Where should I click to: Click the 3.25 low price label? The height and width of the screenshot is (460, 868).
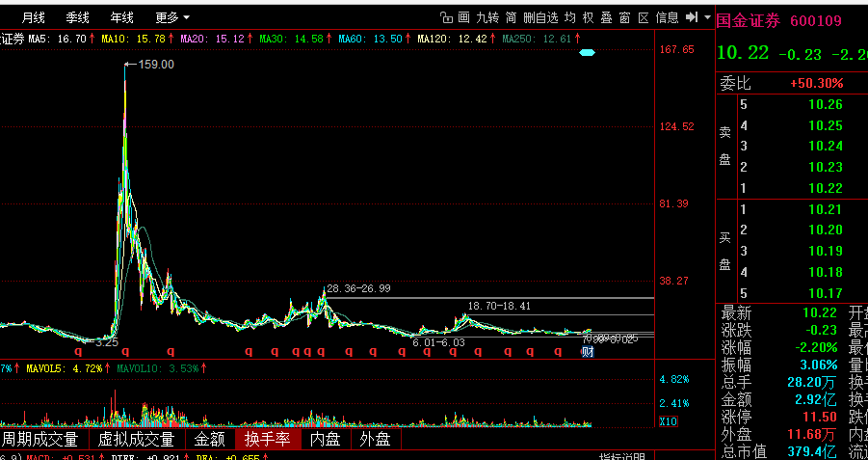107,342
